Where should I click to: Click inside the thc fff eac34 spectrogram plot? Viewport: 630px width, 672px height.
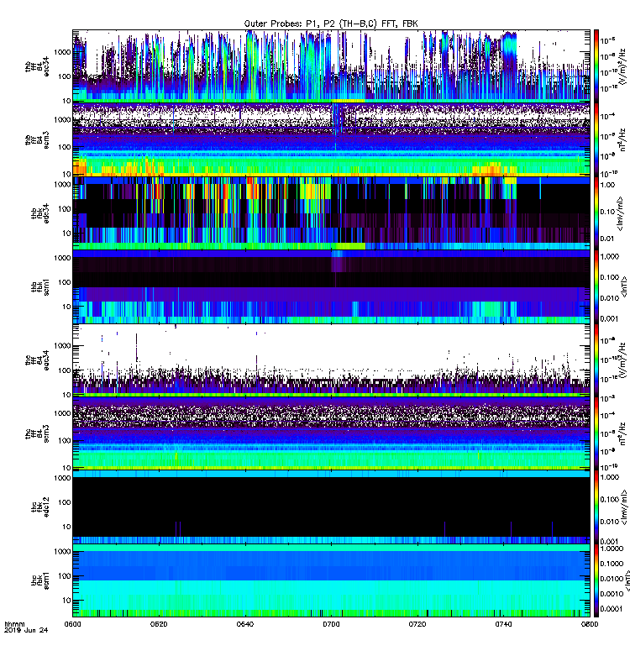[331, 360]
